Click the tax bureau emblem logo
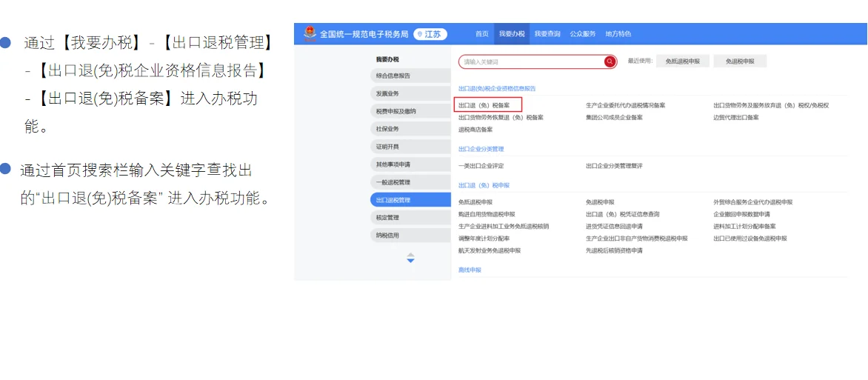Viewport: 868px width, 380px height. click(x=310, y=34)
